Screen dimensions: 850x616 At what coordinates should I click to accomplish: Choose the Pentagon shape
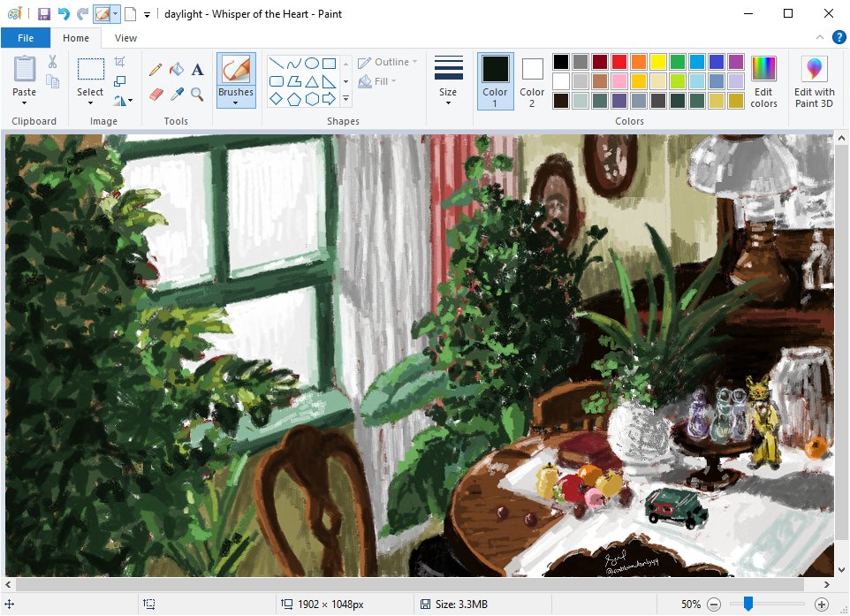pos(294,99)
